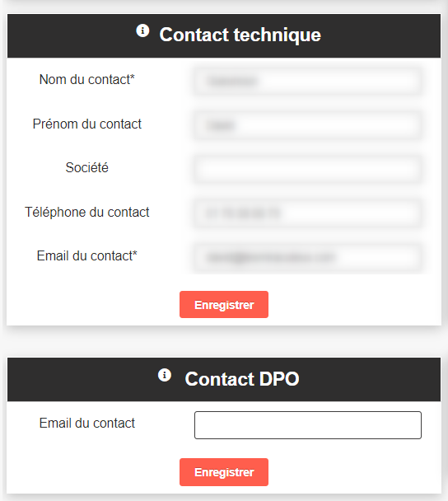Viewport: 448px width, 501px height.
Task: Focus the Nom du contact input field
Action: pyautogui.click(x=307, y=81)
